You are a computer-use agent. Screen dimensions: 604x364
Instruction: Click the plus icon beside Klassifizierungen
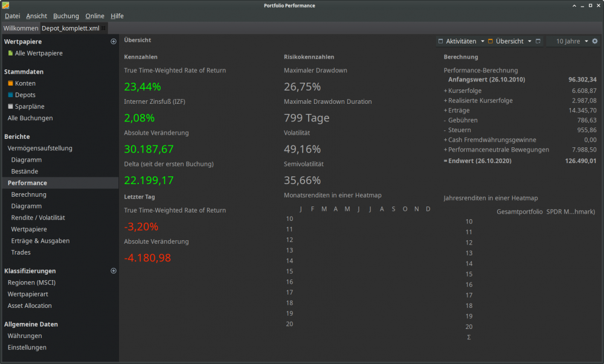114,271
